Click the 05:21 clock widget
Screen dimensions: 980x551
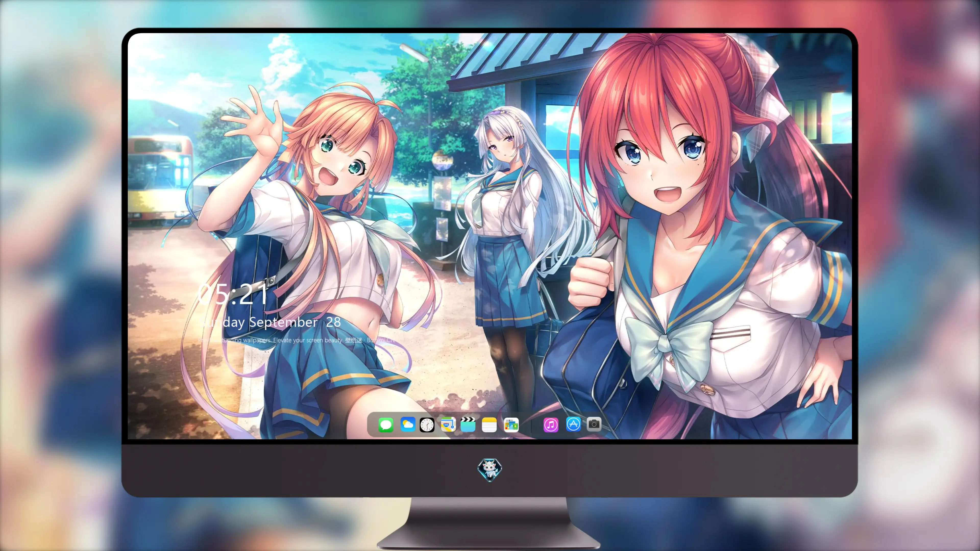[x=233, y=294]
